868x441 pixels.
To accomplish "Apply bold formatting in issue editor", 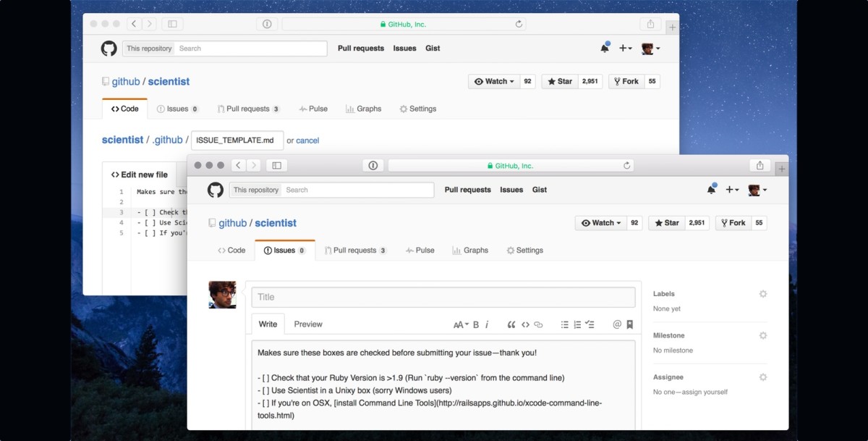I will [x=476, y=325].
